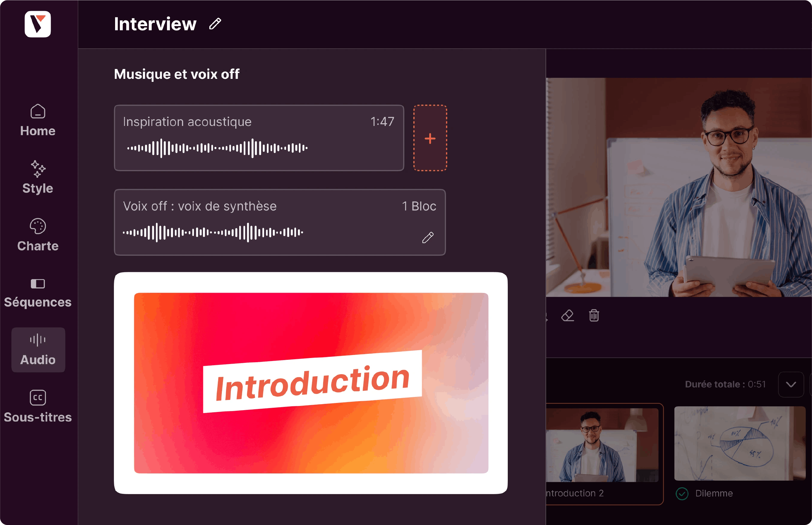Open the Sous-titres captions section
Viewport: 812px width, 525px height.
[38, 407]
